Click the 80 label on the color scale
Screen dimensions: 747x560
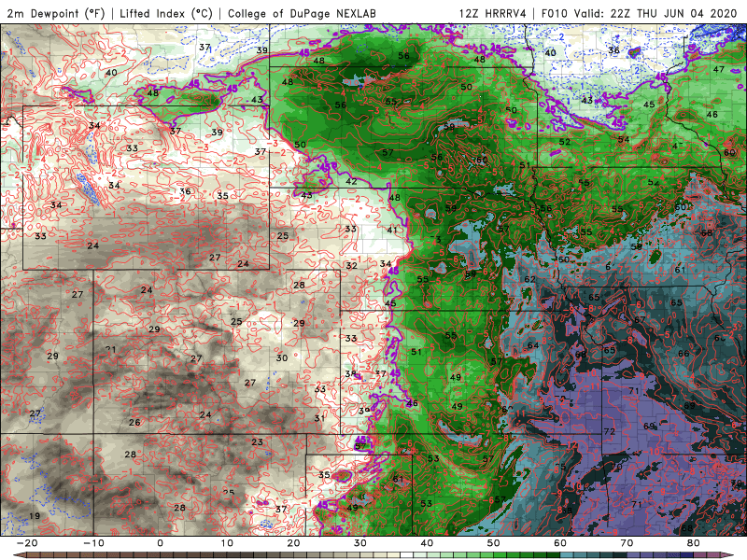[x=694, y=543]
